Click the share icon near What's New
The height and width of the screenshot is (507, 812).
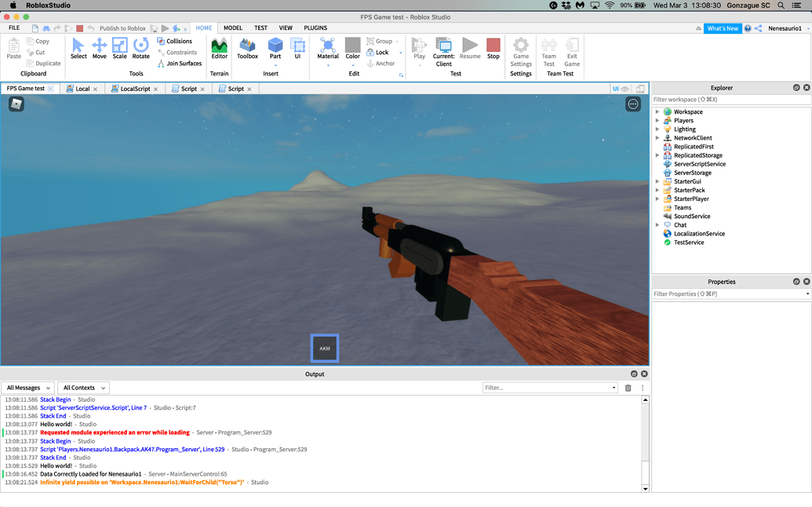(758, 28)
